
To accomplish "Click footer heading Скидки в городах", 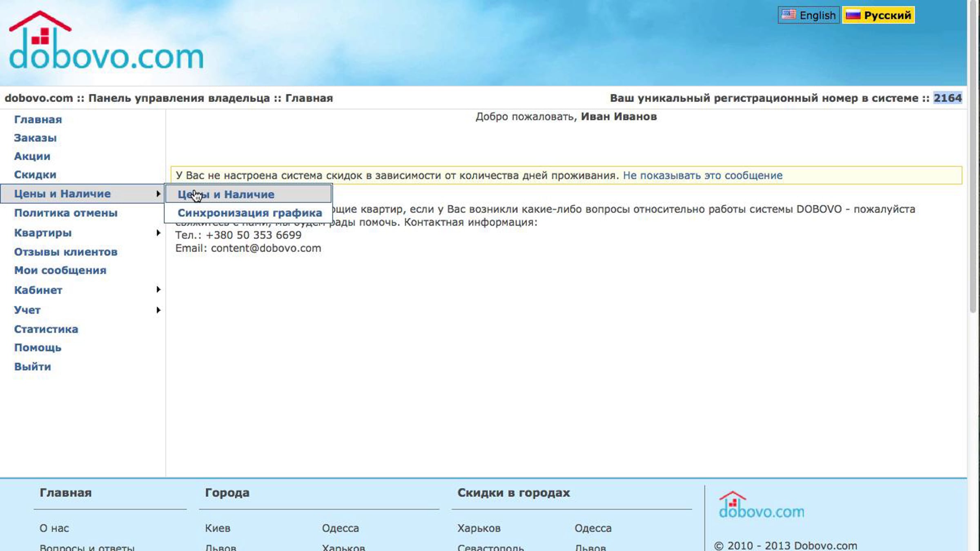I will 514,493.
